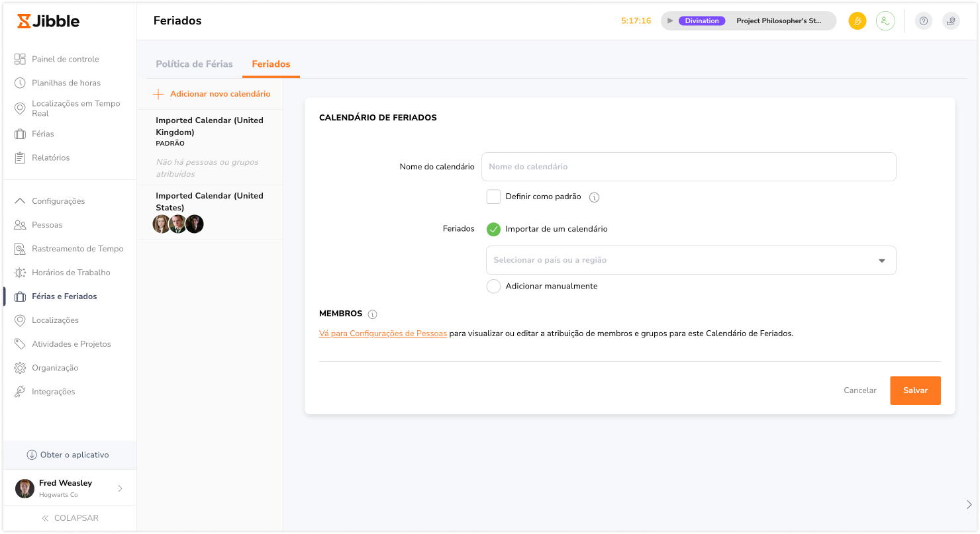The height and width of the screenshot is (534, 980).
Task: Click the Salvar button
Action: point(915,390)
